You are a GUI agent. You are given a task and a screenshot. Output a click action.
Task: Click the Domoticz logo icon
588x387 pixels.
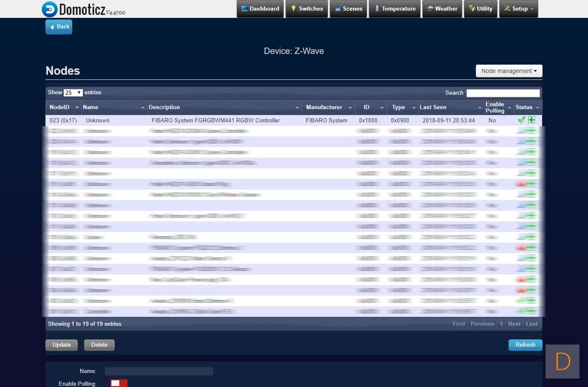click(50, 9)
